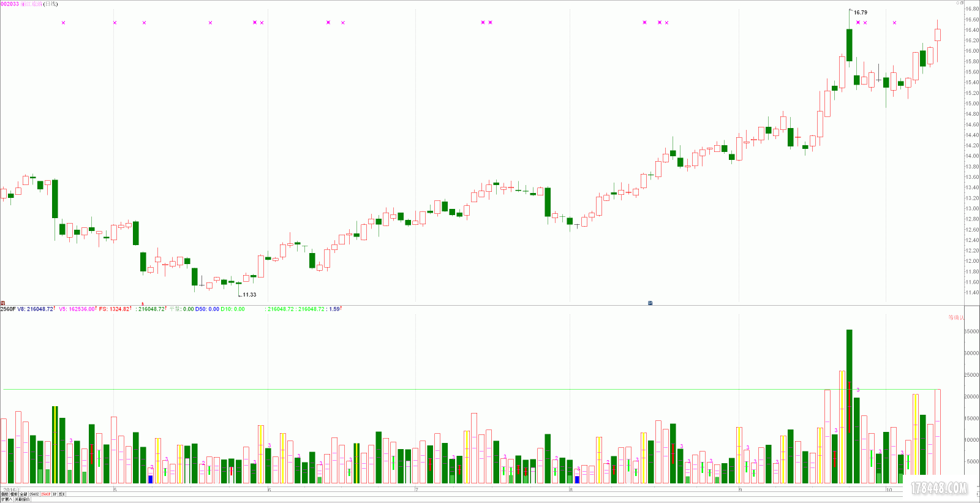Click the blue marker icon on the main chart's bottom edge
The width and height of the screenshot is (980, 503).
pos(650,303)
